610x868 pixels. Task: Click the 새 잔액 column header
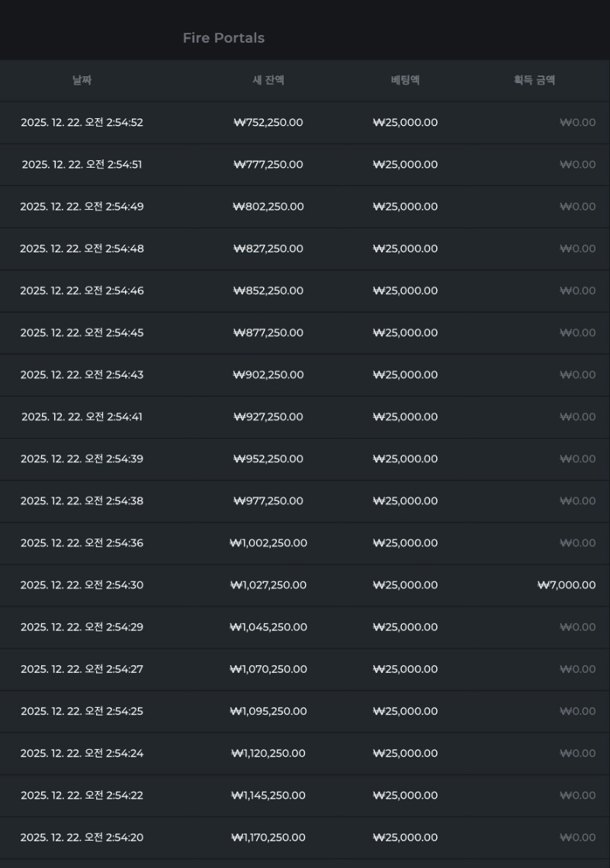pyautogui.click(x=268, y=80)
